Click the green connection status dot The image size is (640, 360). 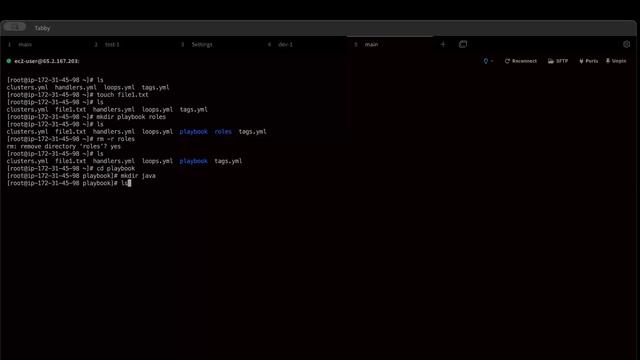9,61
